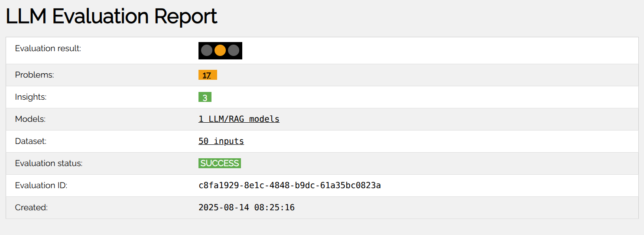Click the orange middle traffic light circle

[x=220, y=50]
